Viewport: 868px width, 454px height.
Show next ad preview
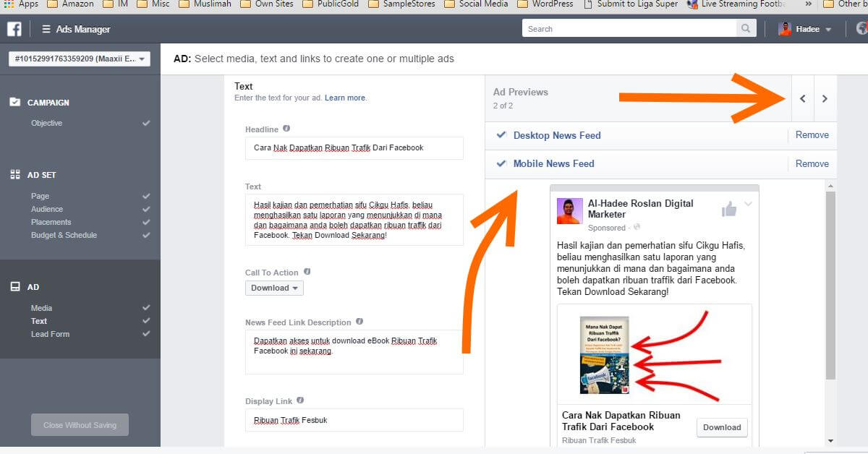(x=825, y=99)
